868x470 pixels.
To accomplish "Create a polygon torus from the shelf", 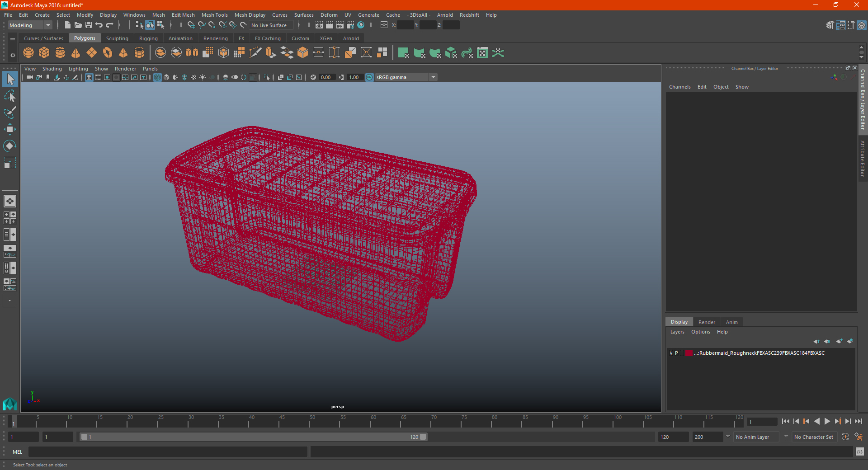I will [108, 53].
